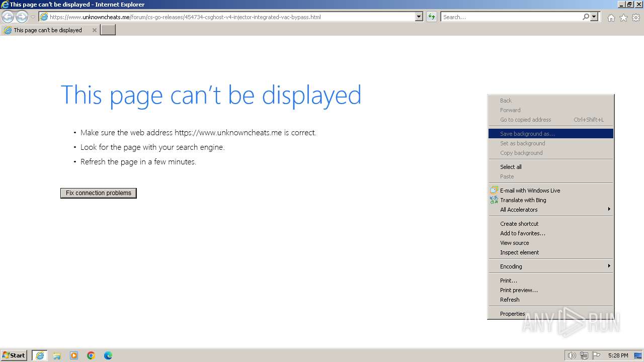Choose Inspect element in context menu
644x362 pixels.
click(551, 252)
